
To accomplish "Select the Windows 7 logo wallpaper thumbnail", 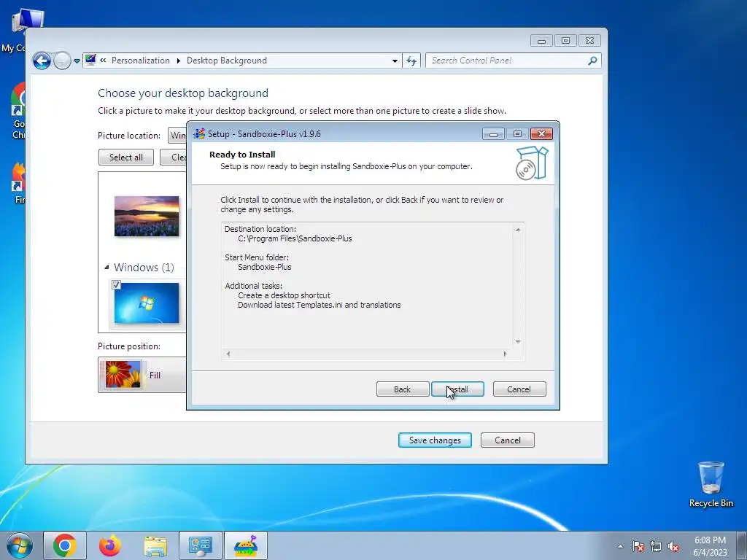I will pyautogui.click(x=147, y=303).
